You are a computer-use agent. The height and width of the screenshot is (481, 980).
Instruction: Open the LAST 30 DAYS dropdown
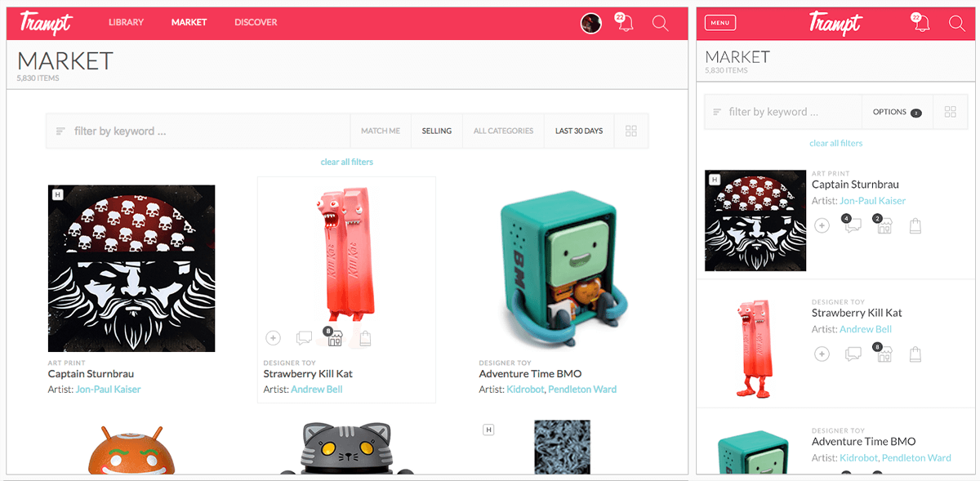(x=579, y=131)
